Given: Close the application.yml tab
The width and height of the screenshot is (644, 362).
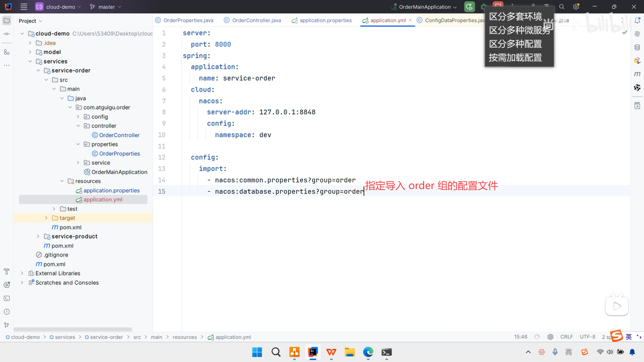Looking at the screenshot, I should click(410, 20).
